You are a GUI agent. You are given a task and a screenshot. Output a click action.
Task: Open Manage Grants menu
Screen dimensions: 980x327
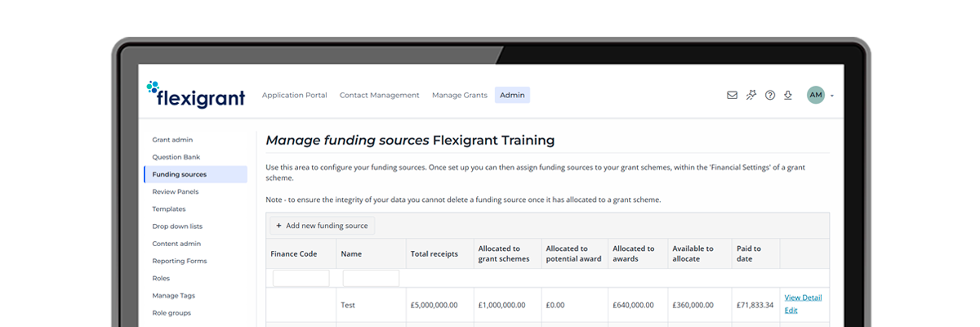point(458,95)
